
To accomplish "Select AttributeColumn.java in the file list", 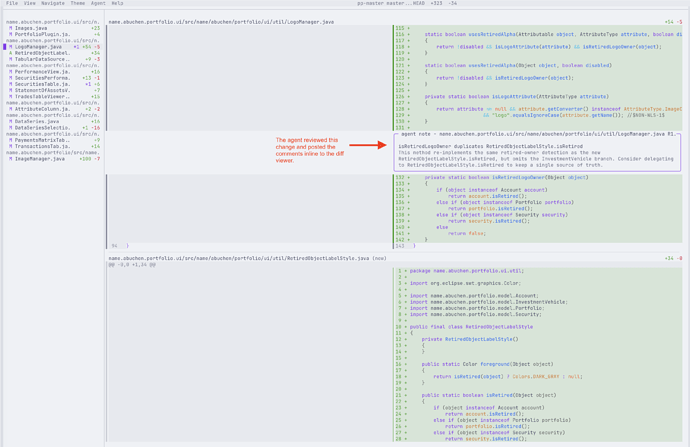I will 42,109.
